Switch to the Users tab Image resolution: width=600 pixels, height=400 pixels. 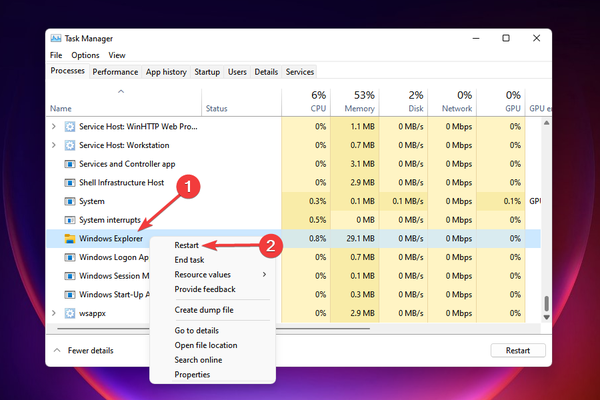coord(237,72)
